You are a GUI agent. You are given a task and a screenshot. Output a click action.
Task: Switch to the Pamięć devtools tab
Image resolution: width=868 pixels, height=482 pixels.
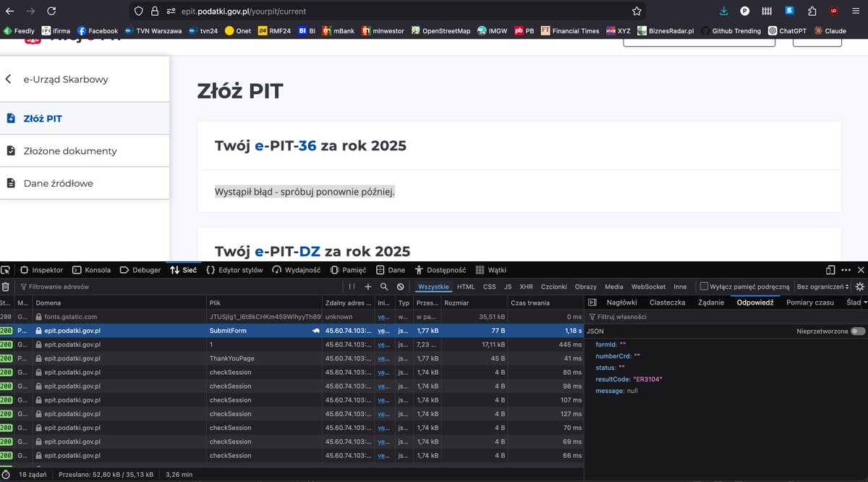349,270
